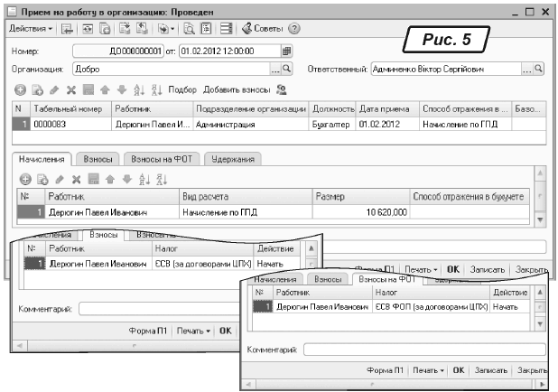Click pencil edit icon in Начисления toolbar
The width and height of the screenshot is (558, 392).
tap(58, 179)
